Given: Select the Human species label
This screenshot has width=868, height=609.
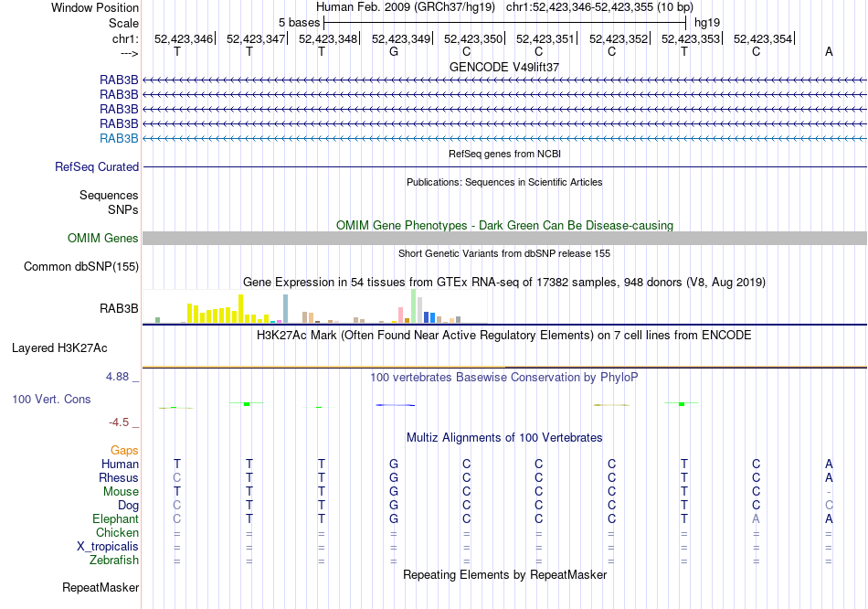Looking at the screenshot, I should [120, 464].
